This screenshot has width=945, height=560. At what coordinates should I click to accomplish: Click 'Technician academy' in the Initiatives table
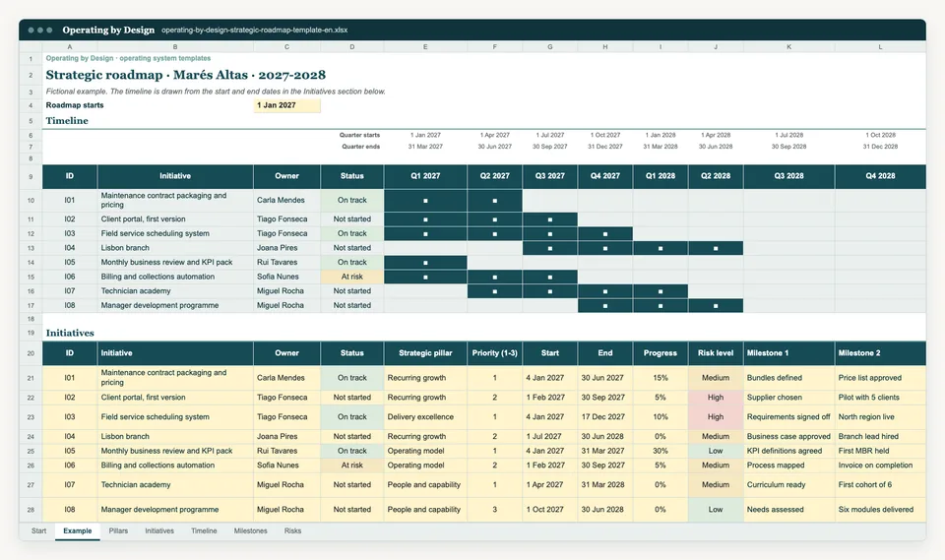[x=175, y=485]
